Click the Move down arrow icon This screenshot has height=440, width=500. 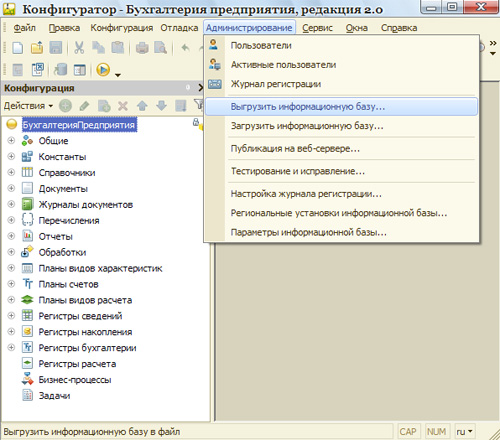point(161,106)
